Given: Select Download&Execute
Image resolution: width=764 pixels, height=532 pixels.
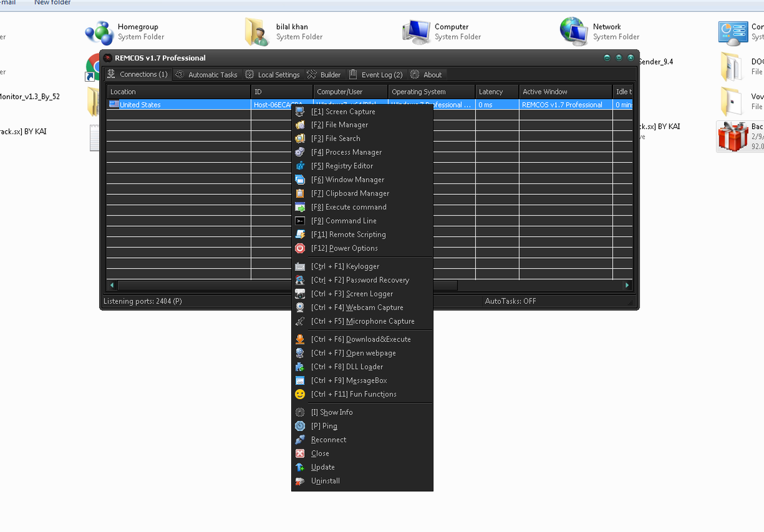Looking at the screenshot, I should coord(360,339).
